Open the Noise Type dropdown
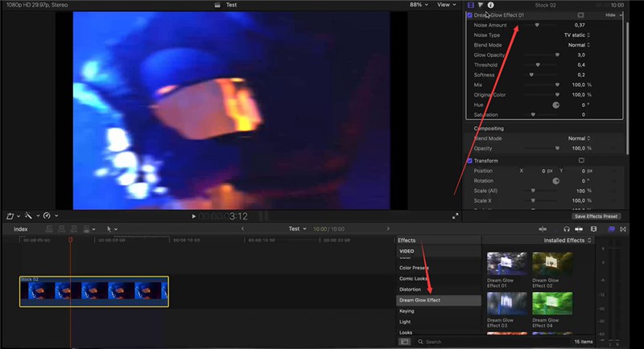Viewport: 644px width, 349px height. [x=576, y=35]
